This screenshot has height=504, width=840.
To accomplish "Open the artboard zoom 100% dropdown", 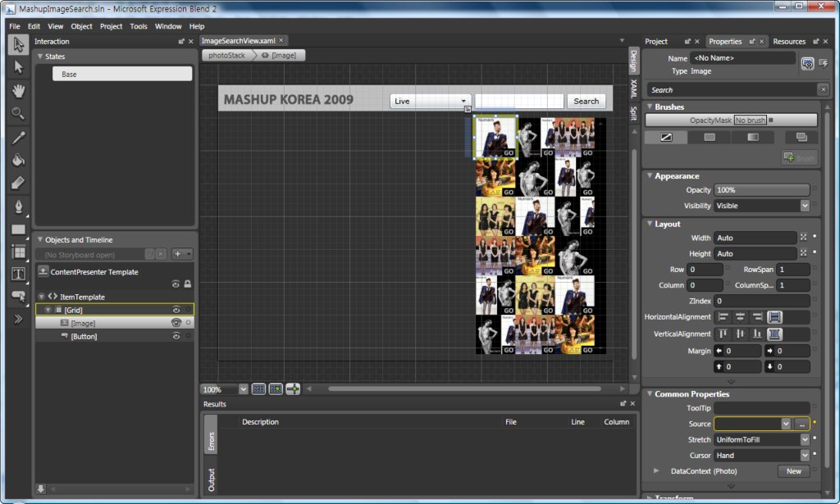I will pyautogui.click(x=243, y=389).
